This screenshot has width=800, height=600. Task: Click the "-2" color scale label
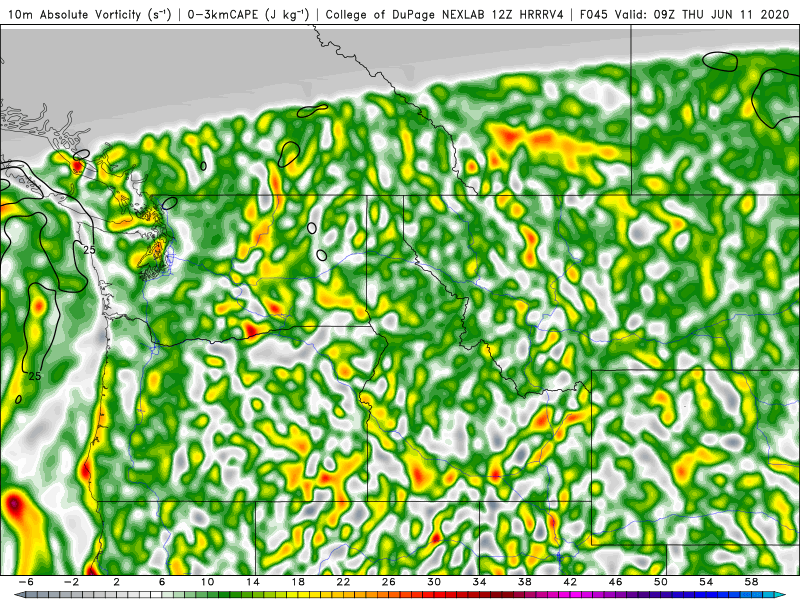click(x=71, y=582)
